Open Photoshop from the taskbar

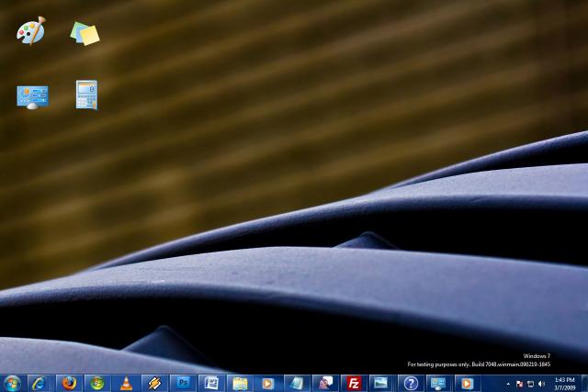[183, 383]
